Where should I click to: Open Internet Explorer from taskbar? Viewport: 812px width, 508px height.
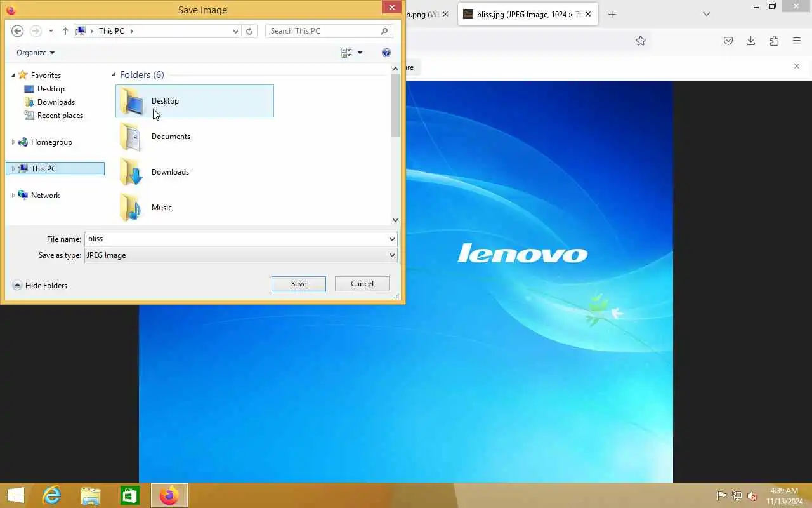click(51, 495)
